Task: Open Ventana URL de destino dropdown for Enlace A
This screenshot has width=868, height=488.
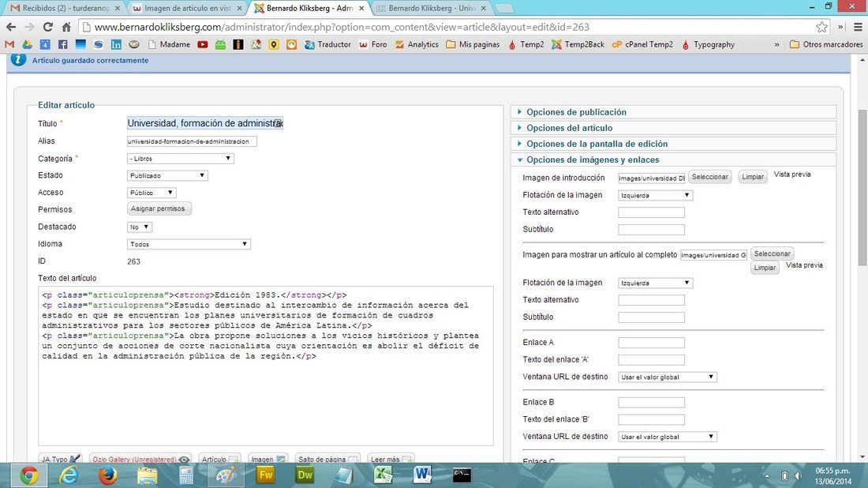Action: click(668, 377)
